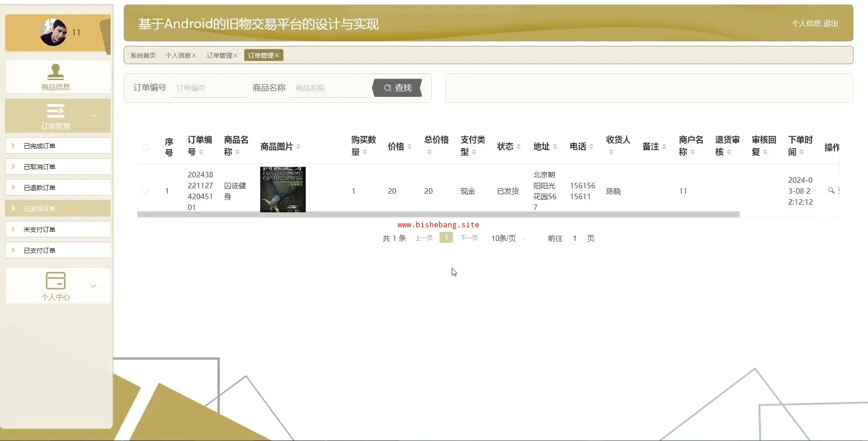868x441 pixels.
Task: Click the 订单管理 sidebar list icon
Action: [x=56, y=111]
